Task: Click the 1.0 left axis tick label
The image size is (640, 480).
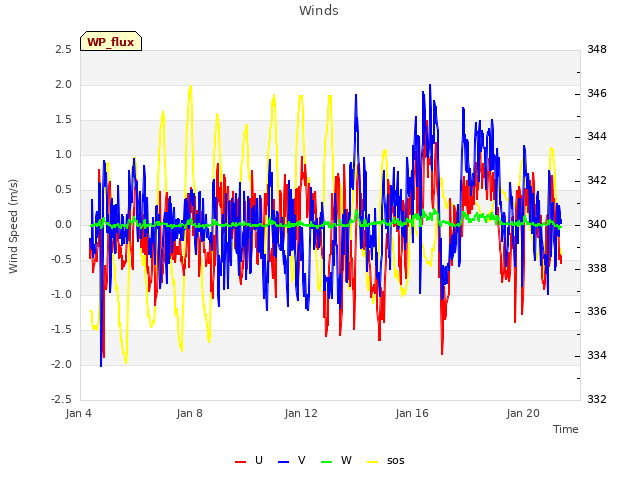Action: [x=64, y=155]
